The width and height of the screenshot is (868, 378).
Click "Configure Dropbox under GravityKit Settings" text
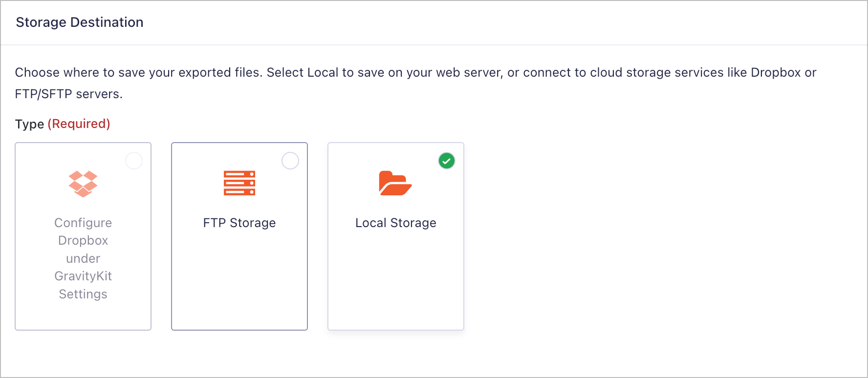point(83,258)
